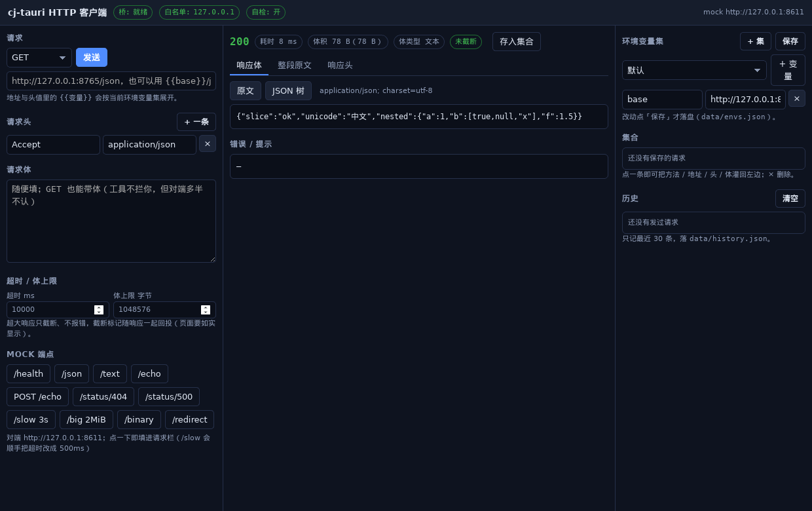This screenshot has width=812, height=511.
Task: Edit the base variable value field
Action: tap(745, 100)
